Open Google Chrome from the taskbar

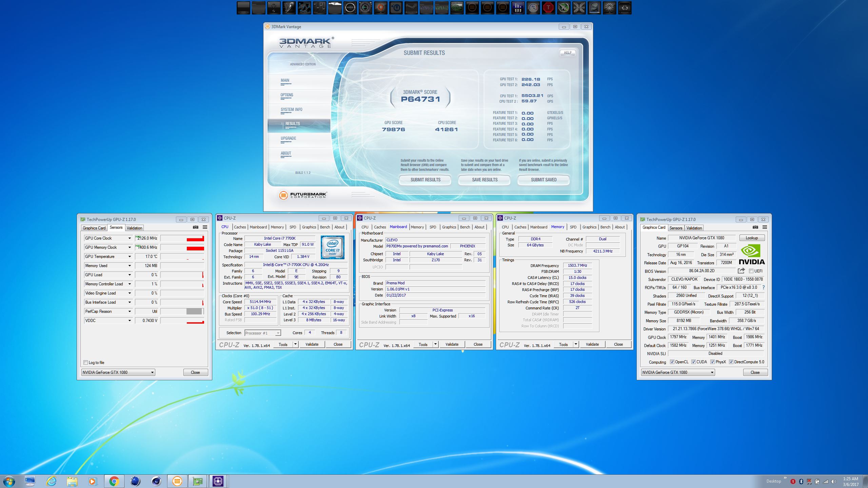(114, 481)
